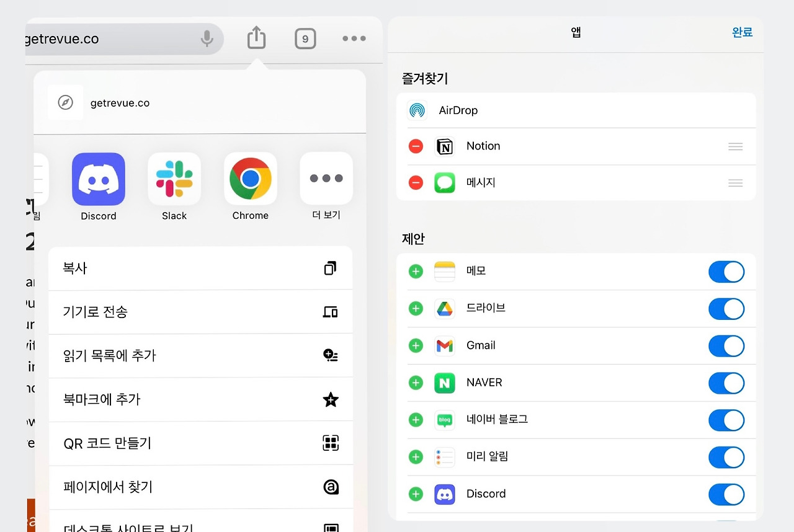Share to Slack app
Image resolution: width=794 pixels, height=532 pixels.
[x=174, y=179]
